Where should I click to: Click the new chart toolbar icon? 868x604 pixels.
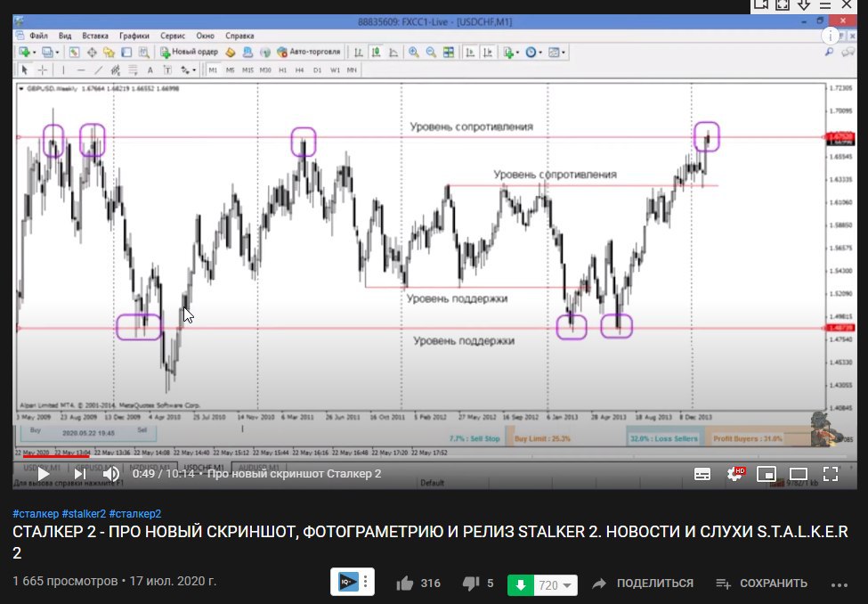[x=24, y=52]
